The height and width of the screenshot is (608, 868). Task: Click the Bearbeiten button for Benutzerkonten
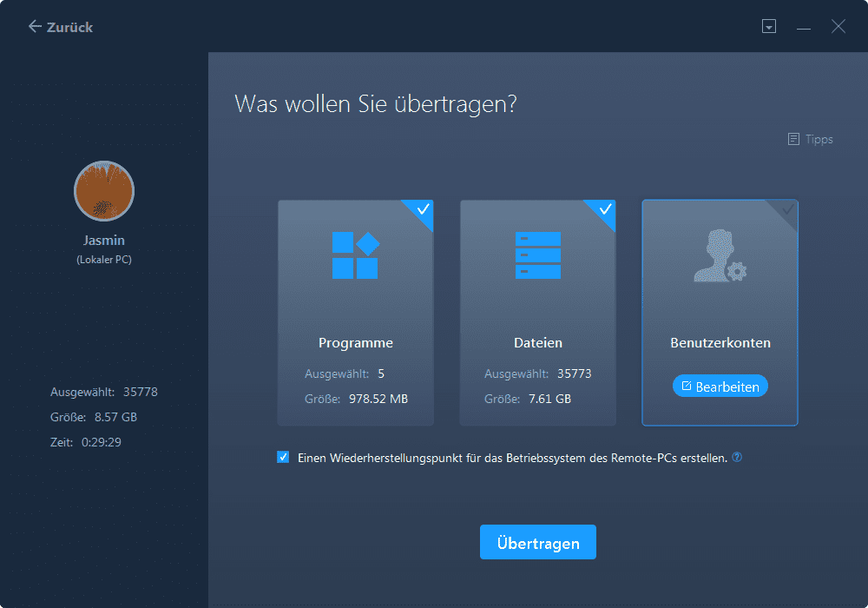click(720, 386)
